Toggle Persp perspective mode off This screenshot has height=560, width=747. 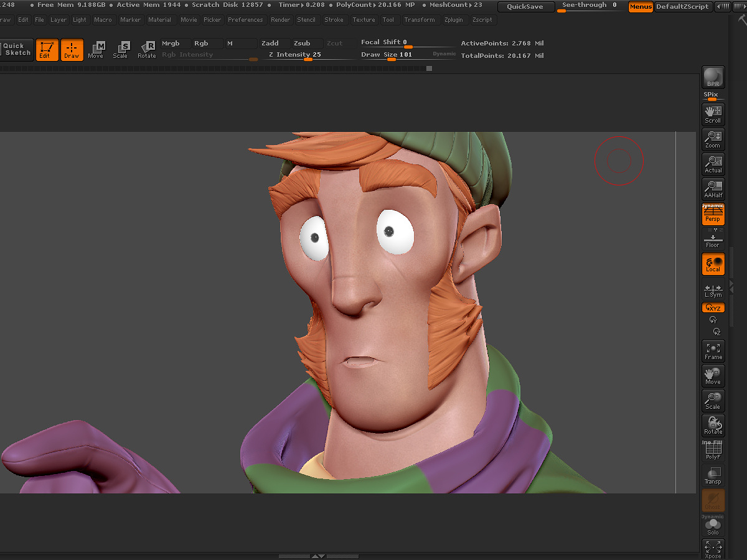tap(713, 214)
